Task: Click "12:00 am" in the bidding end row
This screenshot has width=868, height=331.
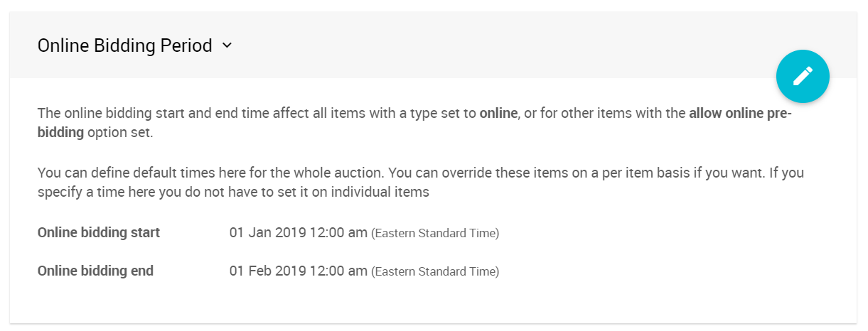Action: 338,271
